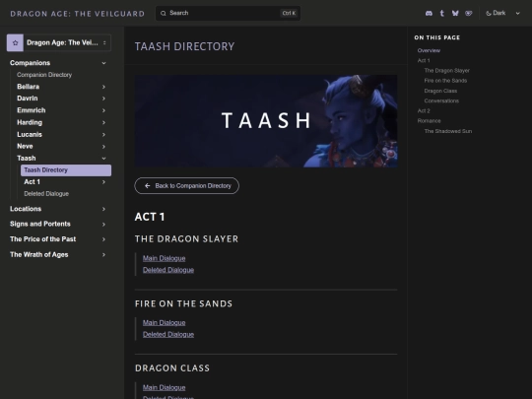Click the Dragon Class heading
The image size is (532, 399).
(x=172, y=368)
